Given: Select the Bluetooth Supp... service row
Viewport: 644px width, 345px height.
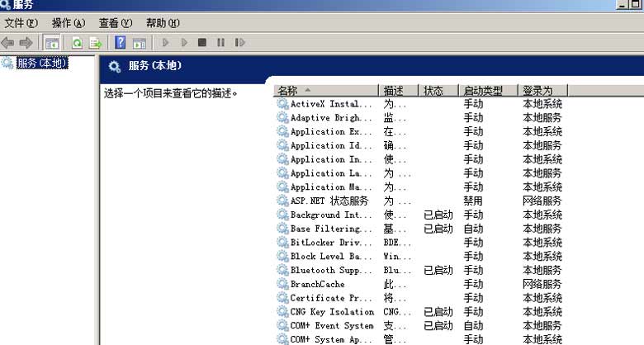Looking at the screenshot, I should 419,270.
